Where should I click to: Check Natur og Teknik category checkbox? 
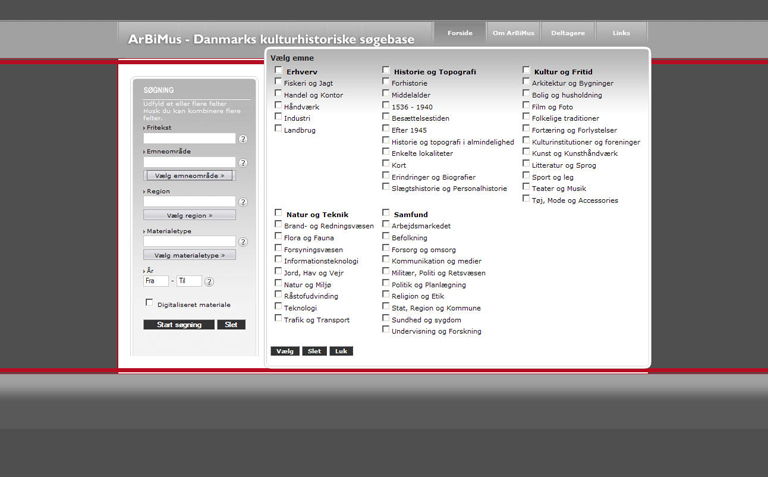[x=278, y=213]
